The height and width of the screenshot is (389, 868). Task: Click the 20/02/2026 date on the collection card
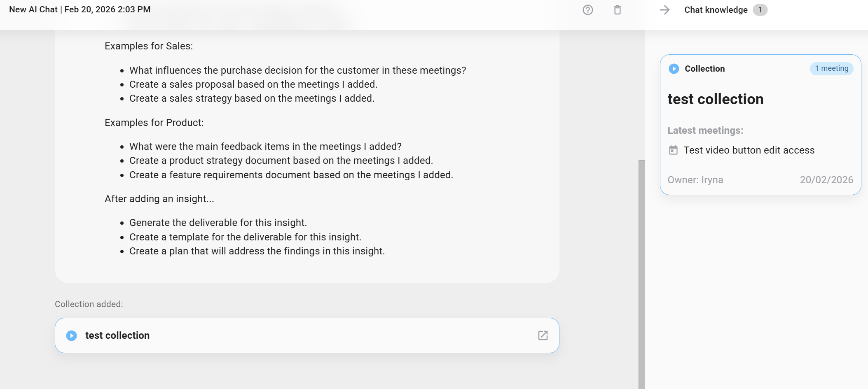pos(826,180)
